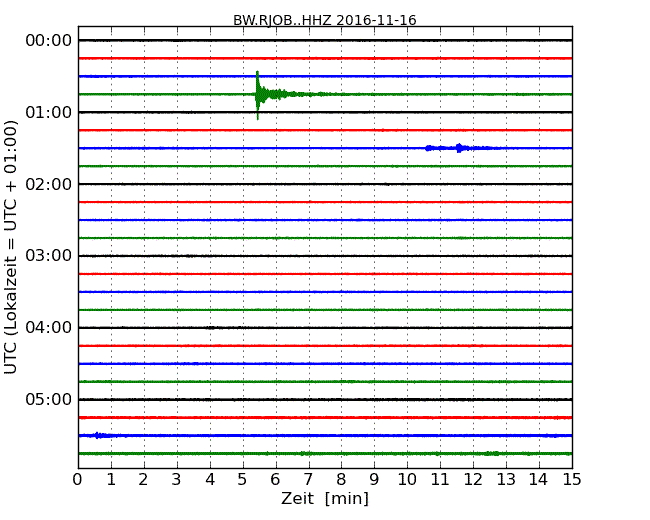Click x-axis tick label 12

[x=473, y=480]
